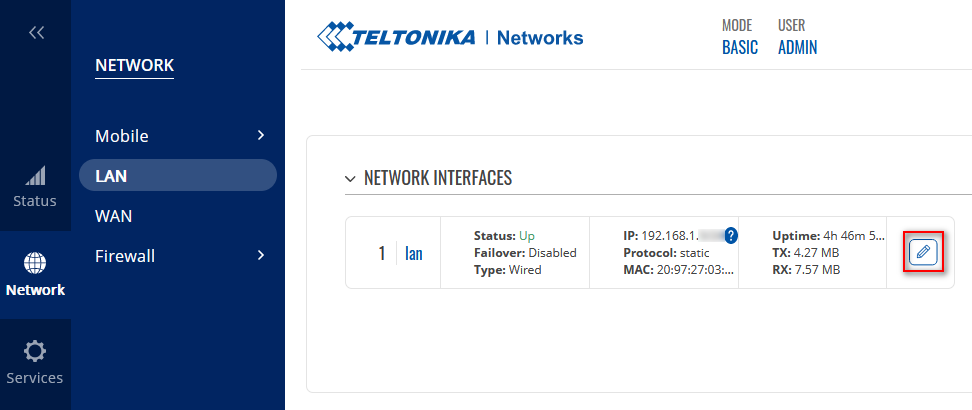Open the Firewall menu item
Screen dimensions: 972x410
(125, 255)
